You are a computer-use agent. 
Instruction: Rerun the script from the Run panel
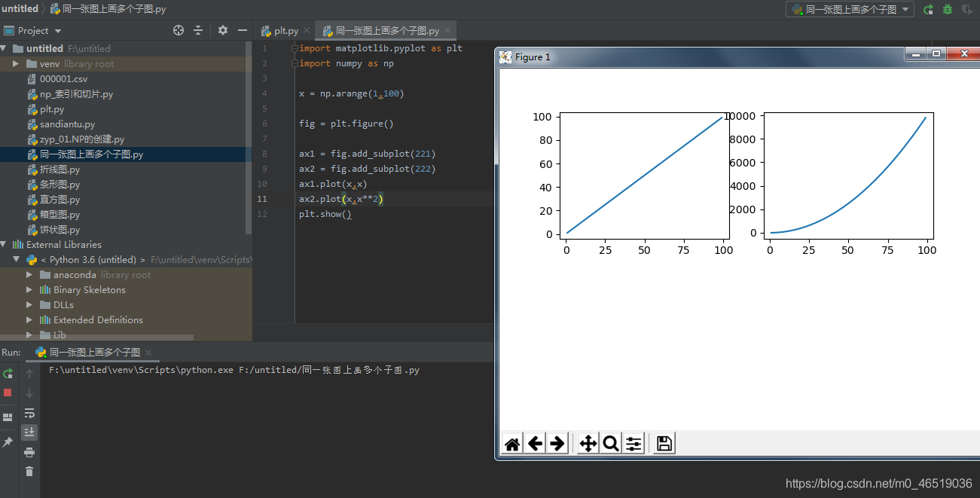pos(8,374)
